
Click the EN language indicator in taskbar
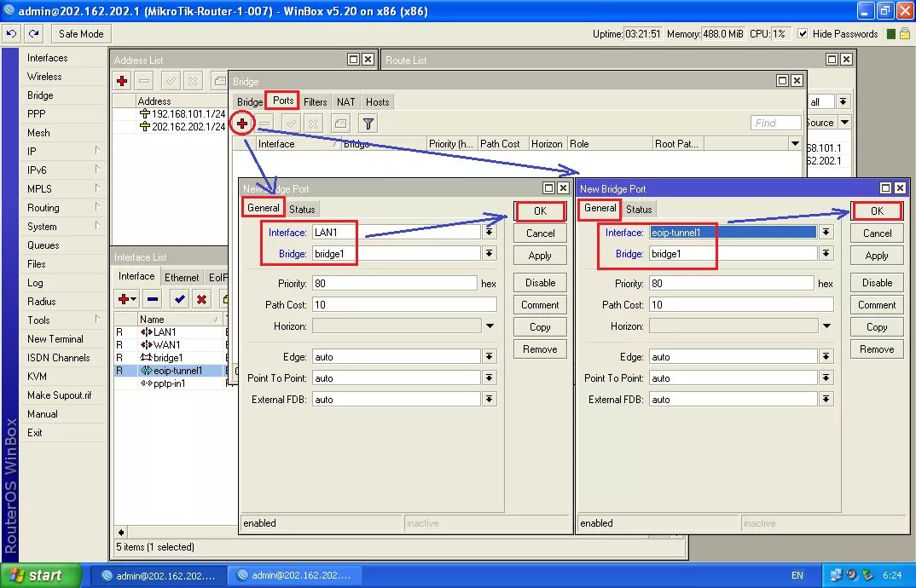point(797,575)
